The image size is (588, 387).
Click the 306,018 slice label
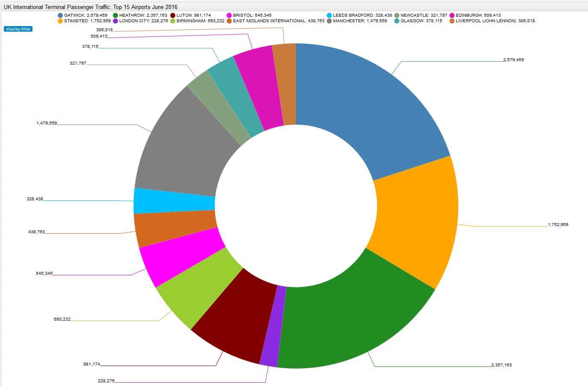click(x=104, y=30)
